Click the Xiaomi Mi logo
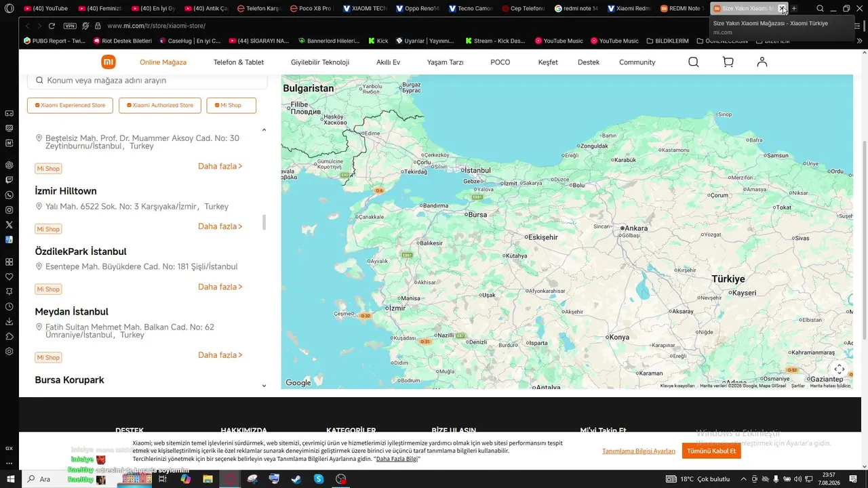The width and height of the screenshot is (868, 488). click(x=108, y=62)
